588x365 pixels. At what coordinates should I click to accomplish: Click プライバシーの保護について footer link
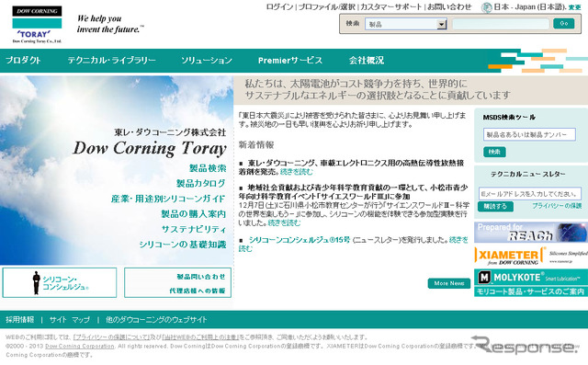pyautogui.click(x=111, y=337)
